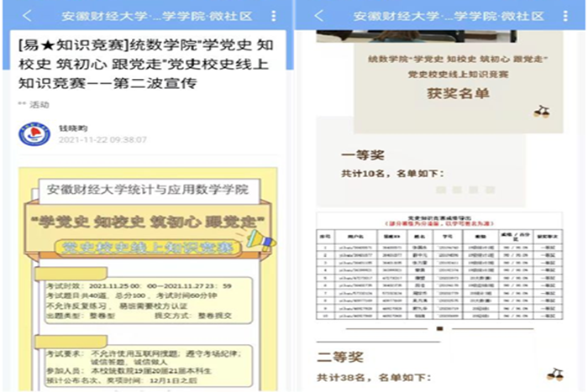Tap the text 共计38名，名单如下
The height and width of the screenshot is (392, 588).
(x=375, y=378)
